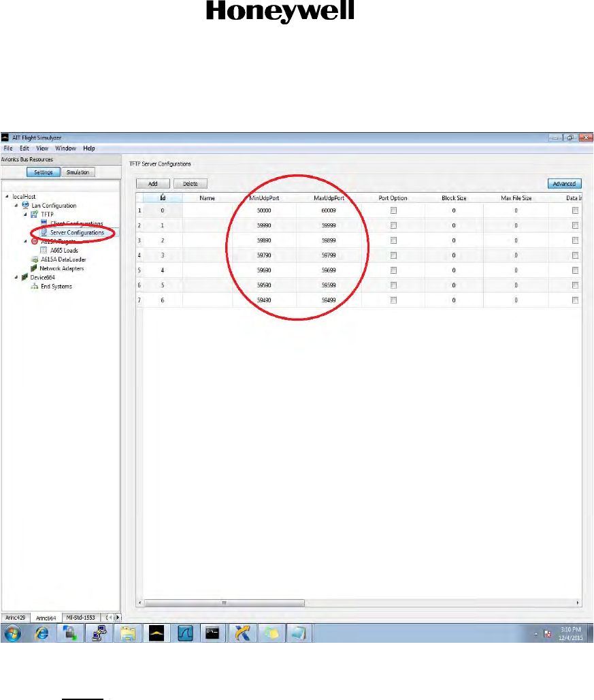The height and width of the screenshot is (700, 594).
Task: Sort by the MaxUdpPort column header
Action: pos(329,197)
